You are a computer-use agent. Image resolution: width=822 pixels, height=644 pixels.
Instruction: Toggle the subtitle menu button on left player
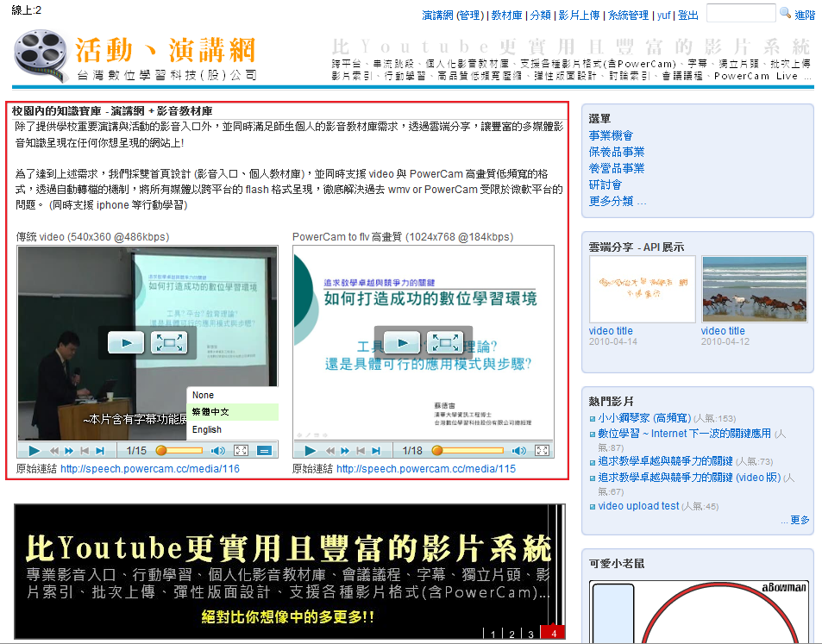[265, 451]
